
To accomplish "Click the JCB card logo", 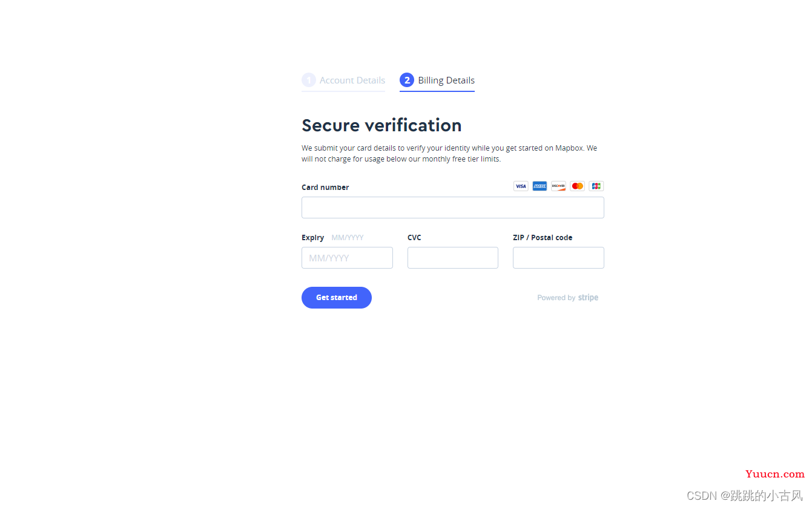I will coord(596,186).
